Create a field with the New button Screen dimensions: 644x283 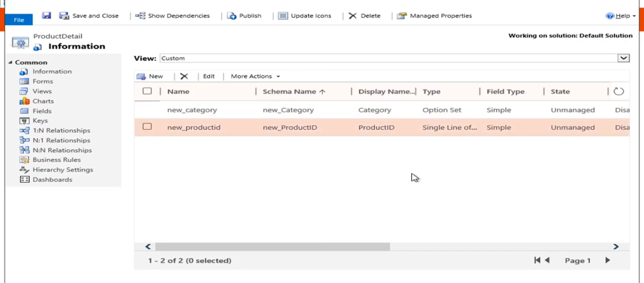pos(151,76)
